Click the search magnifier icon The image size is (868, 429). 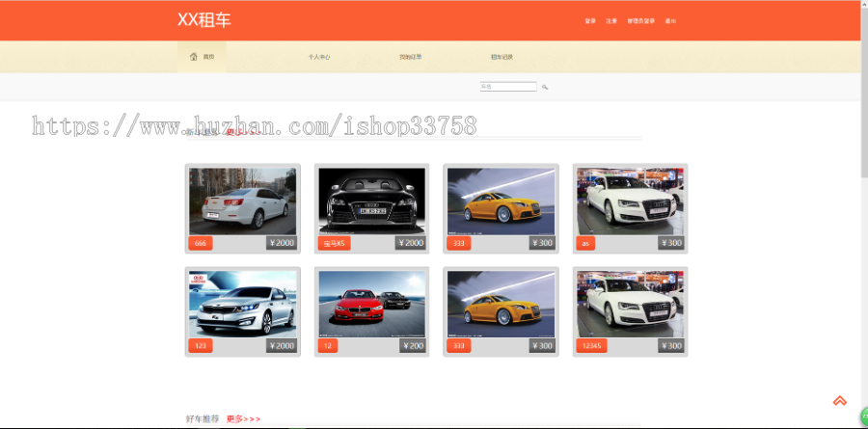[545, 87]
